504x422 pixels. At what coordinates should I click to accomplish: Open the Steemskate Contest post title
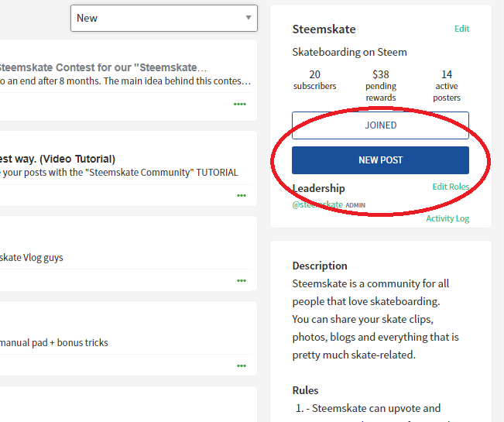[98, 67]
